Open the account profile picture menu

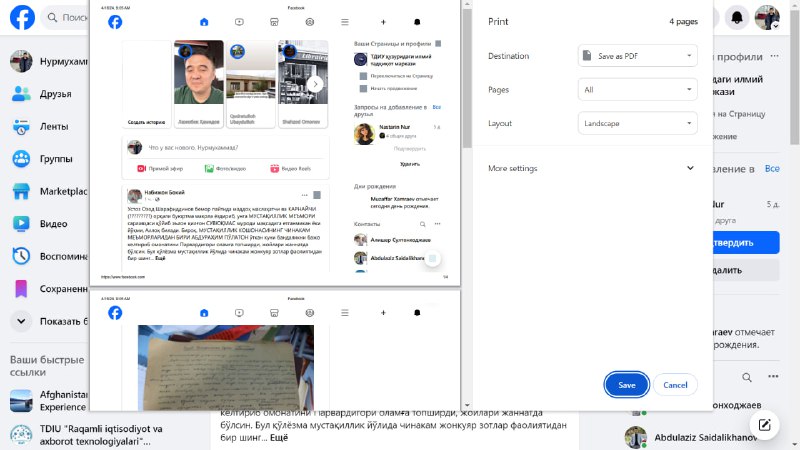[767, 18]
